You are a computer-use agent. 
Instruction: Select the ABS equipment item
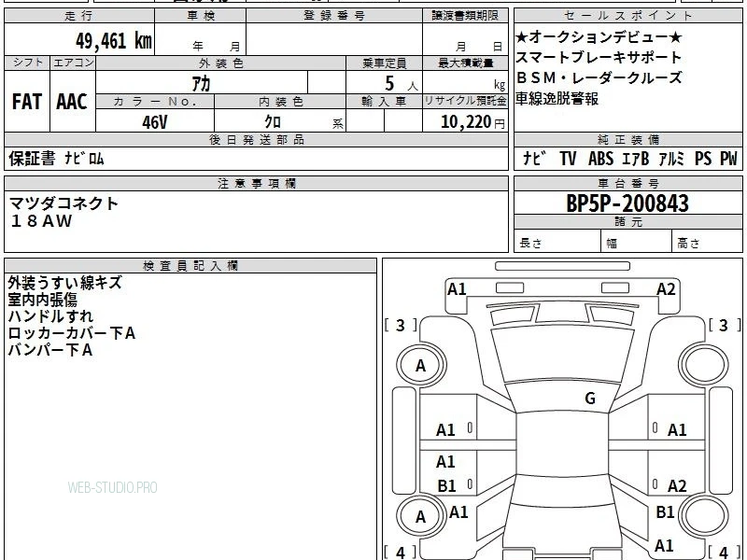(x=600, y=159)
